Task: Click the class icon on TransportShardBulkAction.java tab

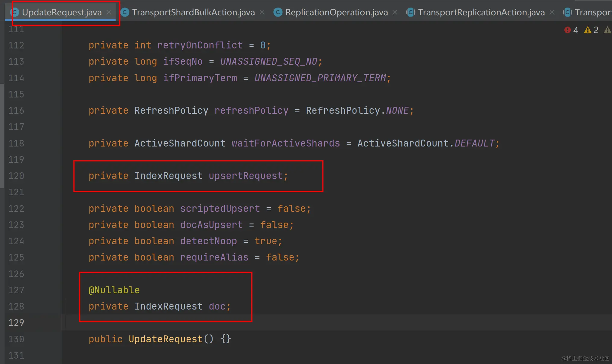Action: click(x=124, y=12)
